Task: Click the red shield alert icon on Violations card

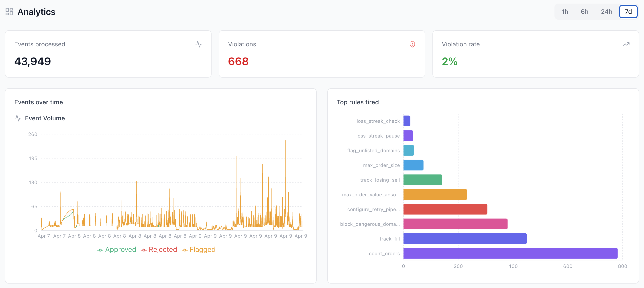Action: pos(412,44)
